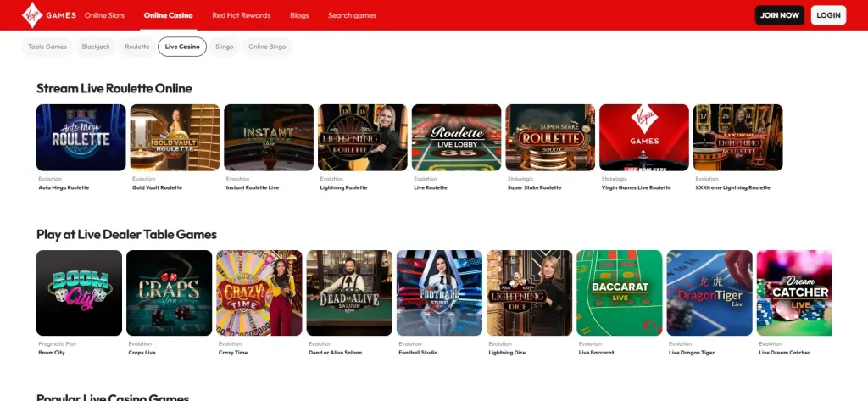Click the 'Football Studio' title text
This screenshot has height=401, width=868.
tap(418, 353)
